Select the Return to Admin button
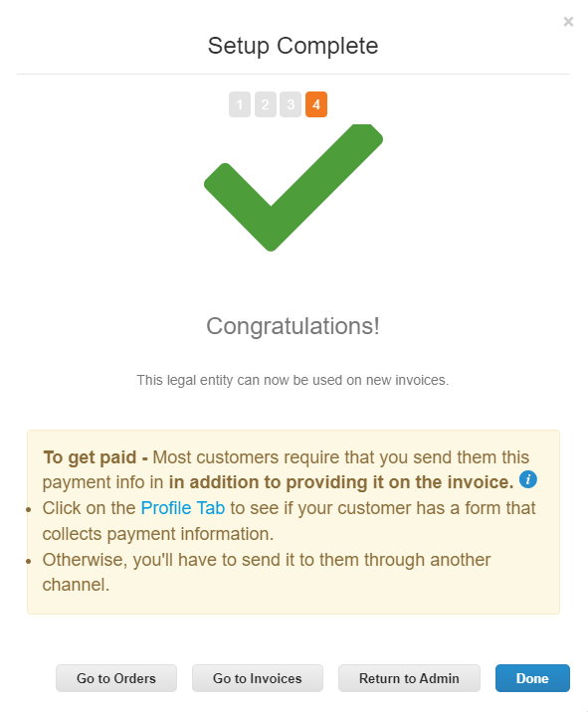 tap(409, 678)
